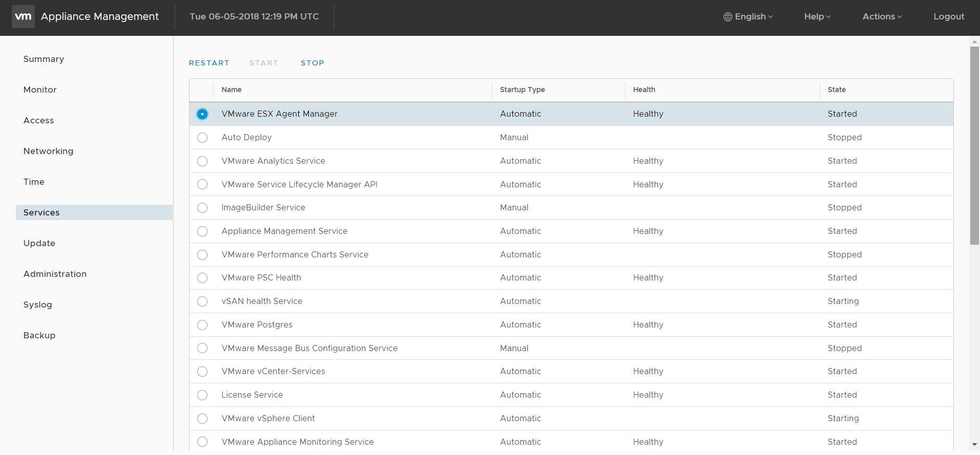Screen dimensions: 980x455
Task: Click the 'VMware Message Bus Configuration Service' name
Action: (x=309, y=348)
